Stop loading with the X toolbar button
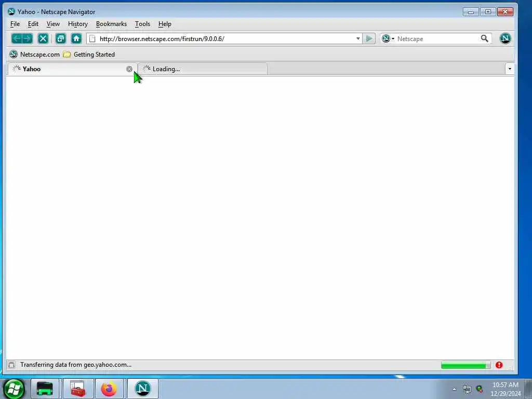Screen dimensions: 532x399 pyautogui.click(x=43, y=38)
